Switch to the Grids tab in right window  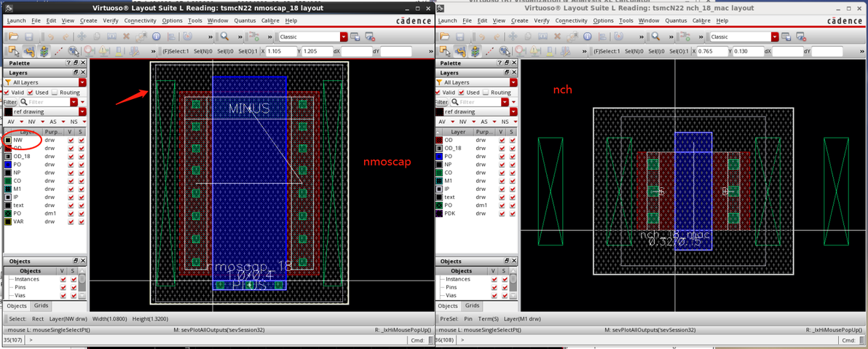(x=472, y=306)
